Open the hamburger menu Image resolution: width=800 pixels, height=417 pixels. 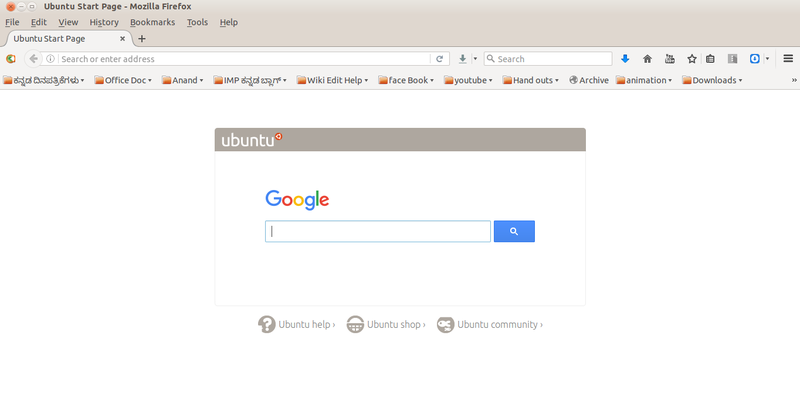788,59
